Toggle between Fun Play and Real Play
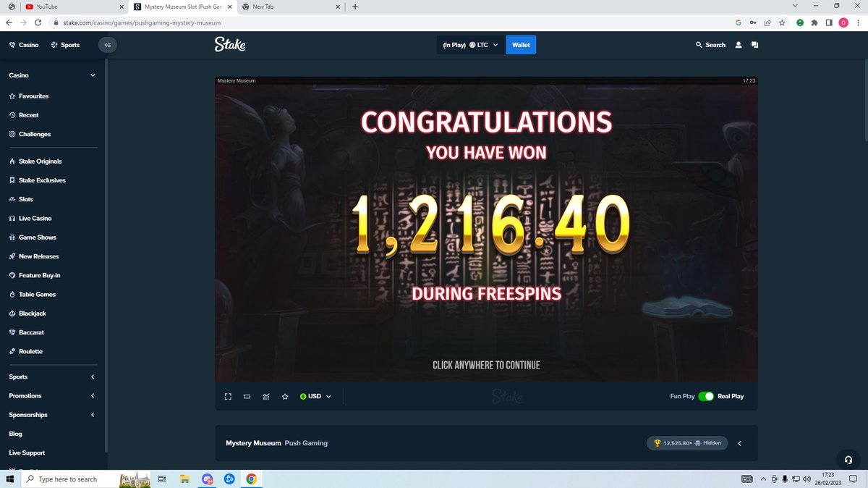868x488 pixels. pyautogui.click(x=706, y=396)
